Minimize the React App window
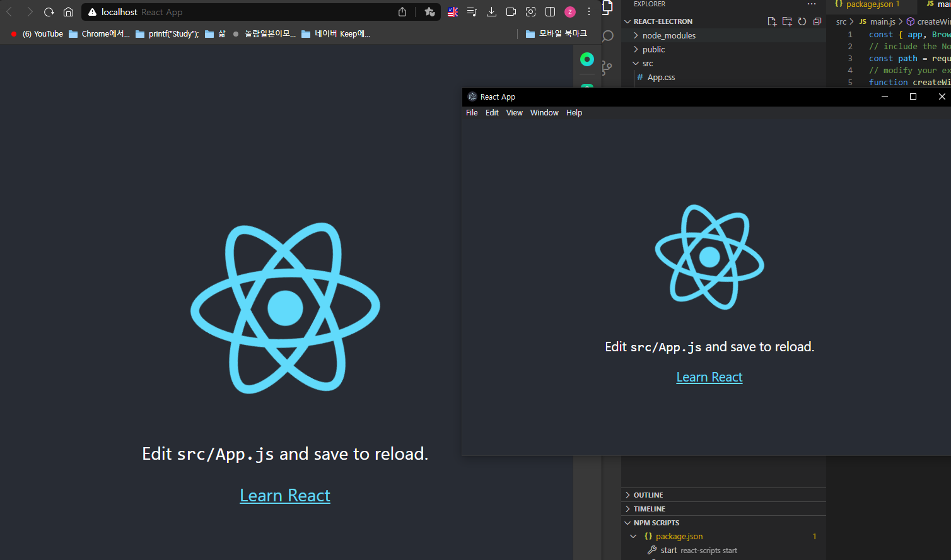951x560 pixels. pyautogui.click(x=884, y=96)
